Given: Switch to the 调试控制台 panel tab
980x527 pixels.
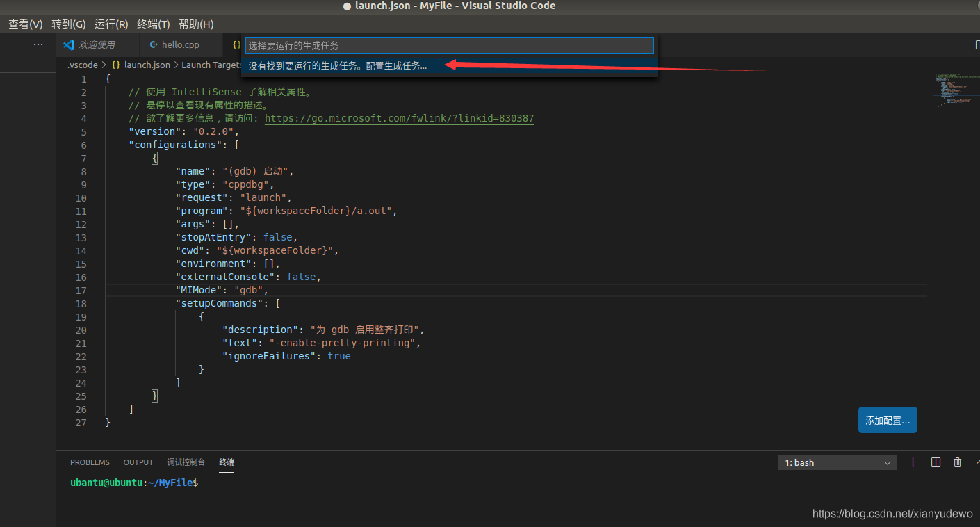Looking at the screenshot, I should point(186,462).
